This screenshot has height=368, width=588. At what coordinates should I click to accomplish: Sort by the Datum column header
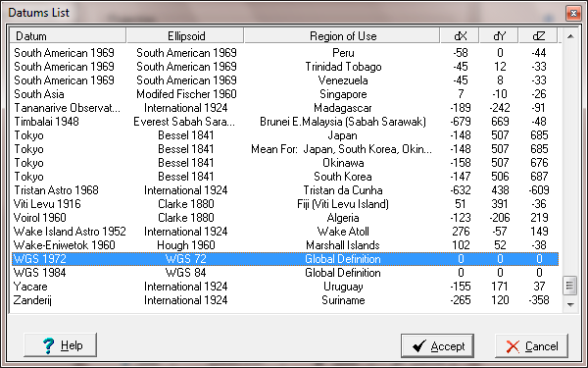(x=68, y=36)
